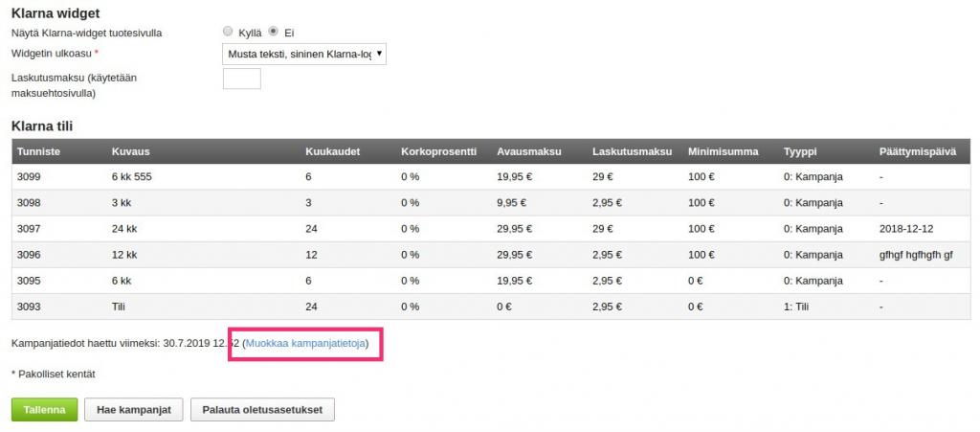
Task: Click the 'gfhgf hgfhgfh gf' cell
Action: point(916,255)
